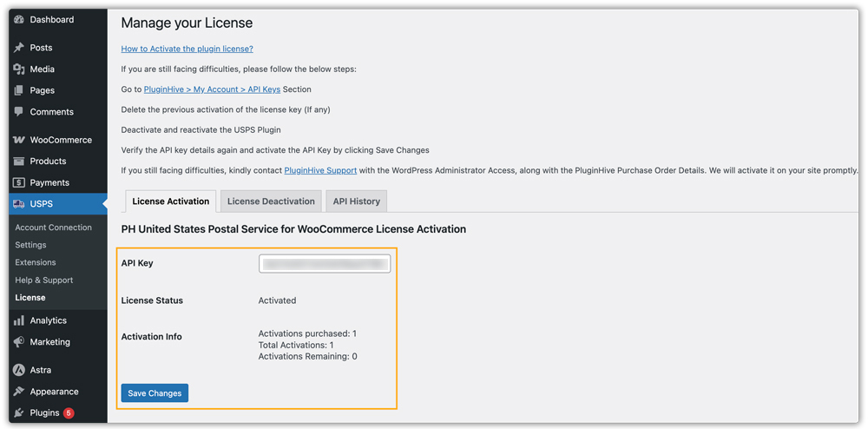Switch to License Deactivation tab
The height and width of the screenshot is (429, 868).
(x=271, y=201)
